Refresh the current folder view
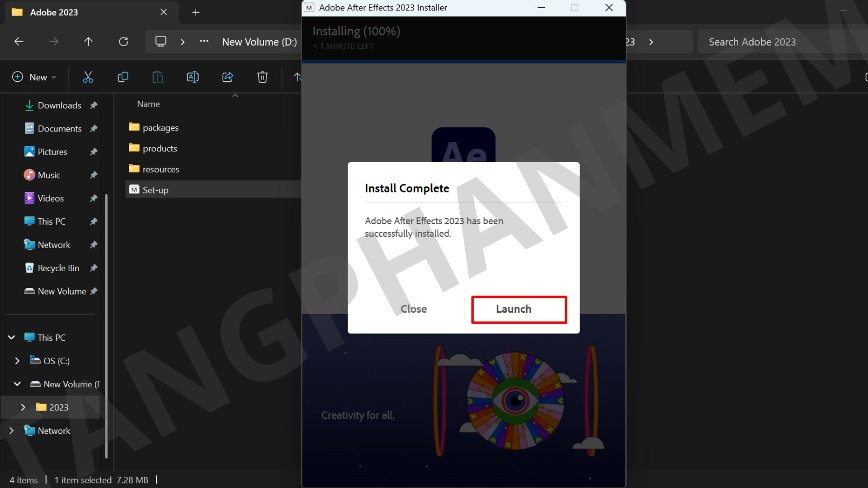The height and width of the screenshot is (488, 868). point(123,42)
